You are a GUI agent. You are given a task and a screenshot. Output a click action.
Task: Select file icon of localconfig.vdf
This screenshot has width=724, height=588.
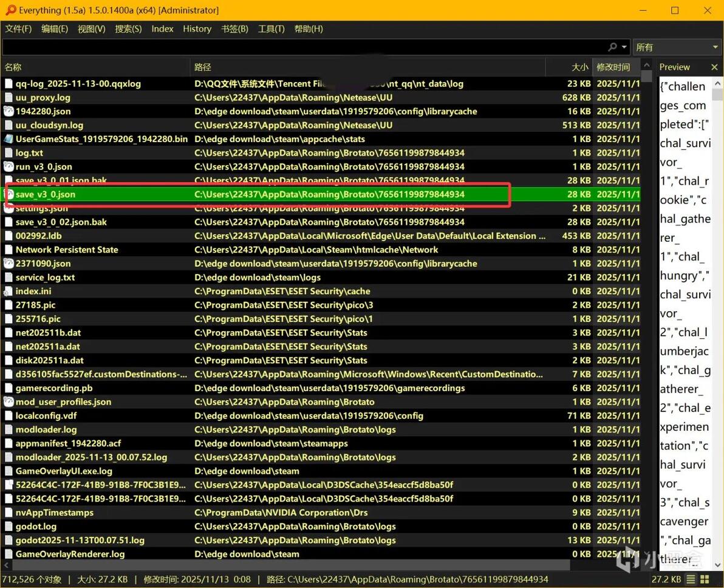tap(9, 415)
